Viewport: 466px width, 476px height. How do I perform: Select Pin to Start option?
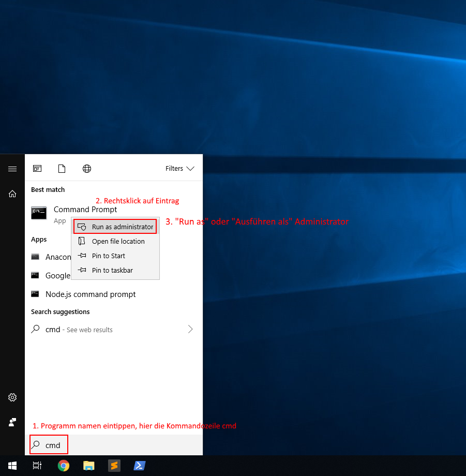point(108,256)
